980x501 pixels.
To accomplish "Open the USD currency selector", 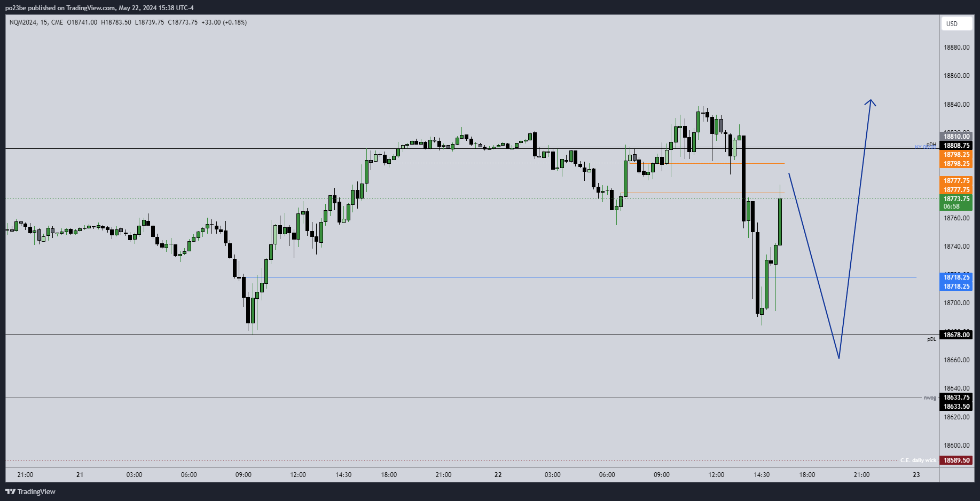I will [x=955, y=23].
